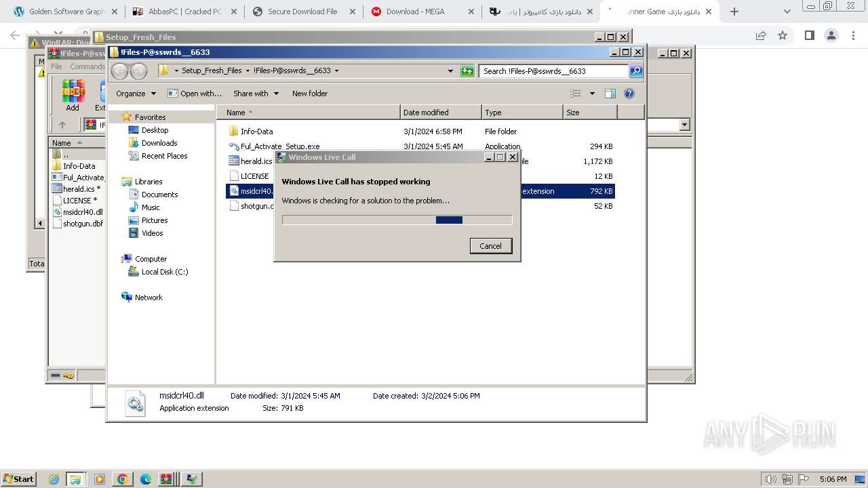Open Pictures library
The image size is (868, 488).
pos(155,220)
